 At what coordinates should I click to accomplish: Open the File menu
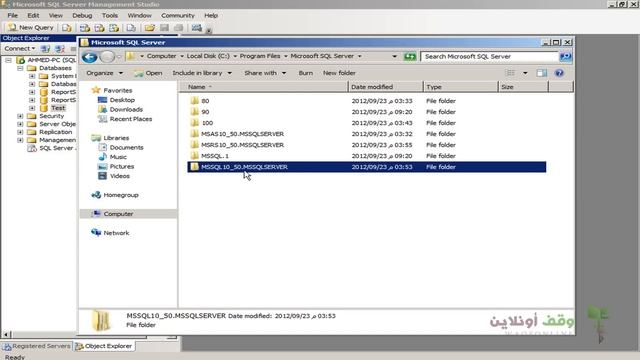(13, 16)
